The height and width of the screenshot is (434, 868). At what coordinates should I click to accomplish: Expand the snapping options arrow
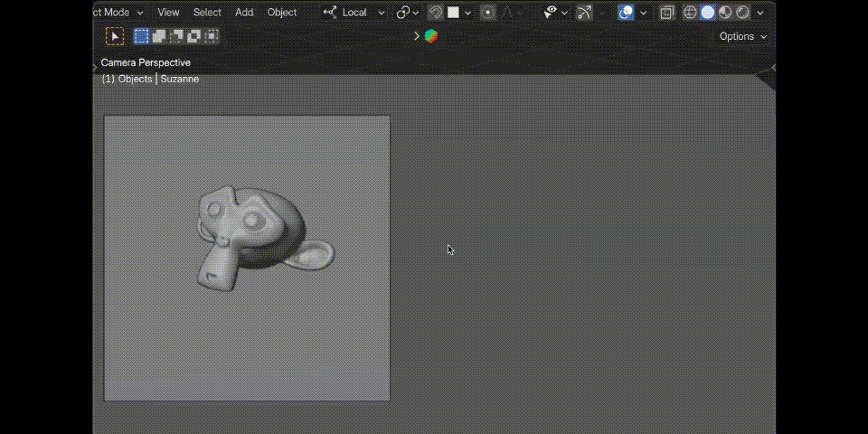[467, 12]
